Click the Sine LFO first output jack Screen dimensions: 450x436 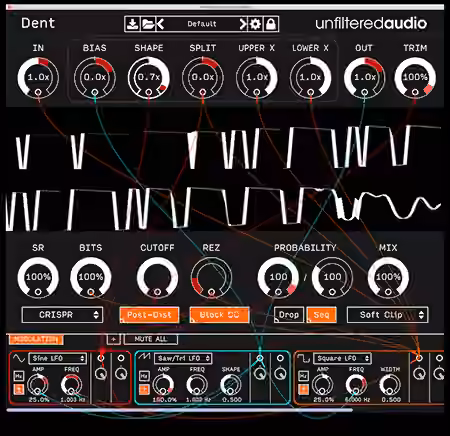tap(101, 358)
